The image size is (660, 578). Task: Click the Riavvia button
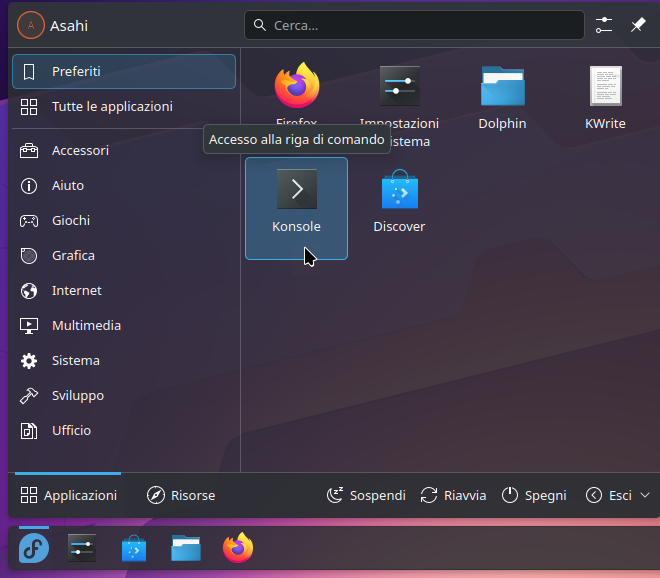[x=453, y=495]
